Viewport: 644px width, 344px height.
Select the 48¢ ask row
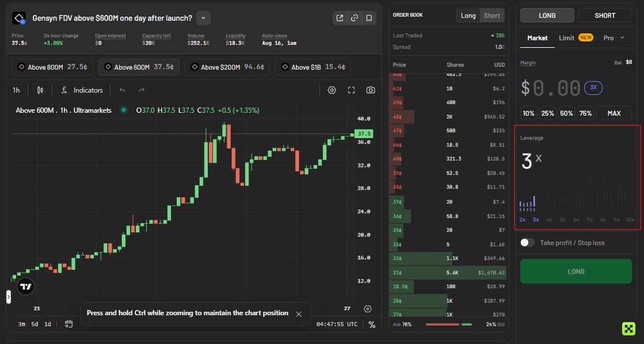(448, 117)
